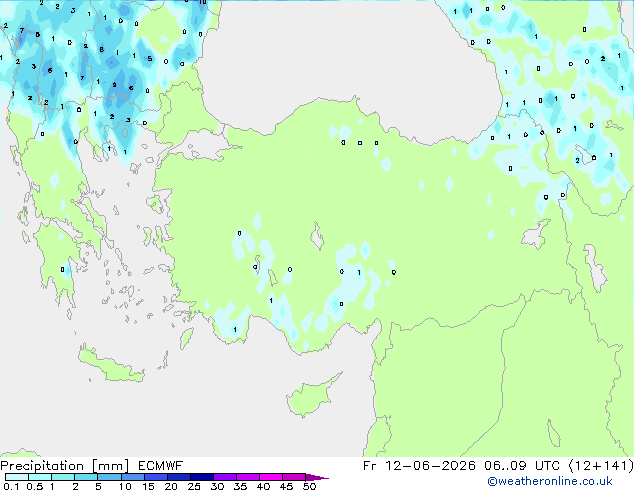The height and width of the screenshot is (490, 634).
Task: Pick the legend swatch between 10 and 15
Action: tap(132, 477)
